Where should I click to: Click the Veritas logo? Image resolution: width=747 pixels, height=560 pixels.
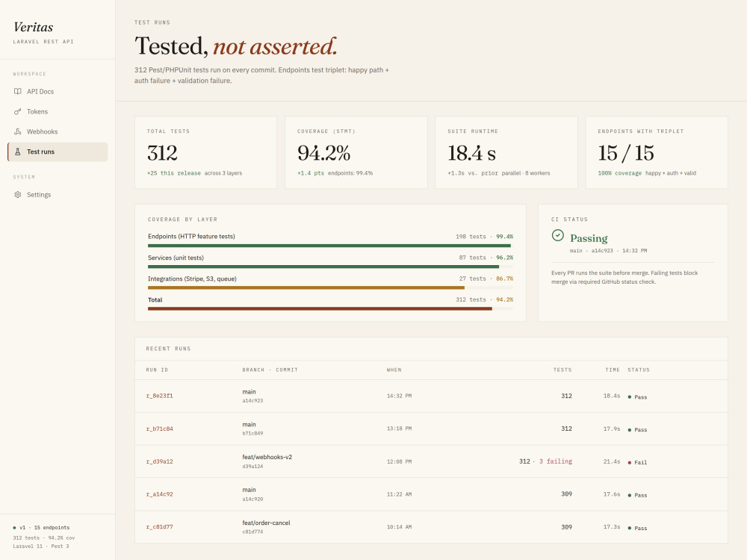pyautogui.click(x=34, y=27)
